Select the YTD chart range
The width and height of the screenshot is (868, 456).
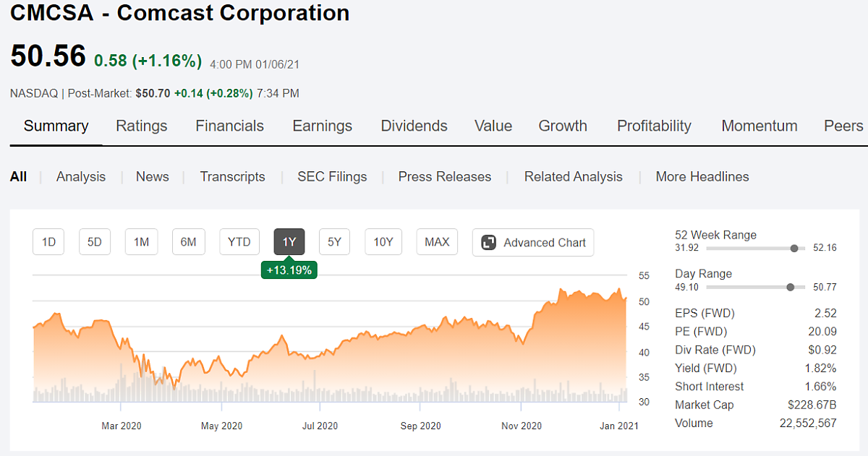[x=239, y=242]
